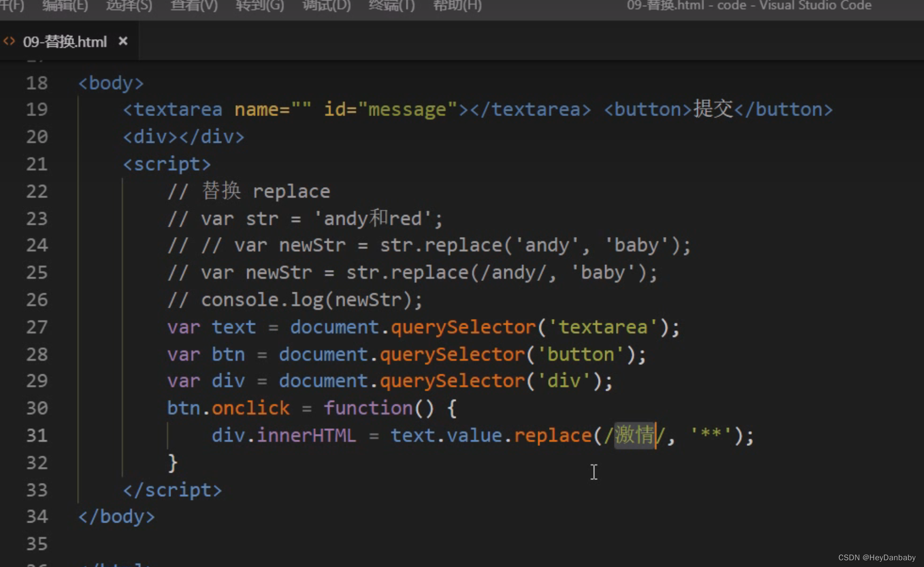Click the commented 'andy和red' string
This screenshot has width=924, height=567.
[373, 219]
